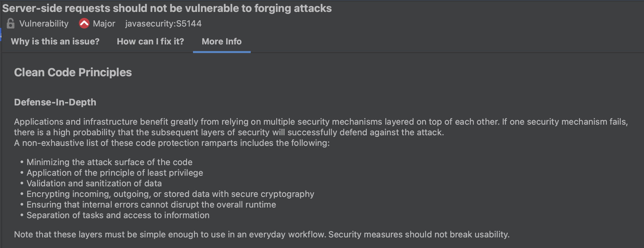
Task: Click the Vulnerability open-lock icon
Action: coord(11,24)
